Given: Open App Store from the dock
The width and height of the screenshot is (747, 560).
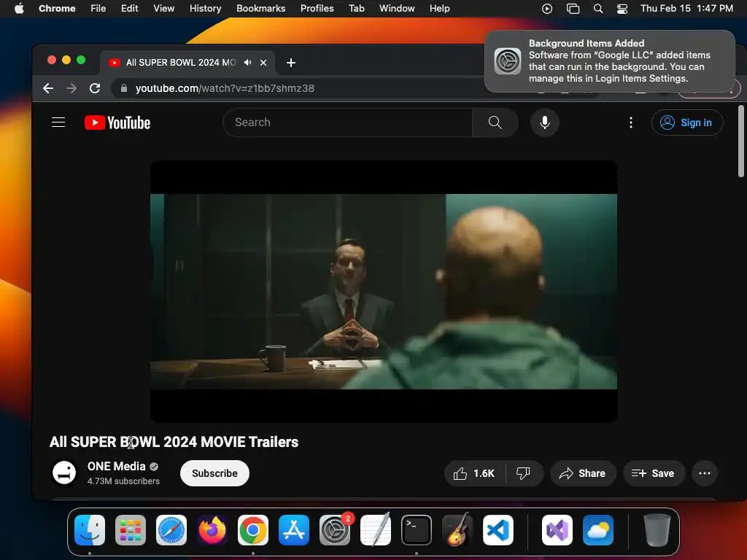Looking at the screenshot, I should (294, 530).
